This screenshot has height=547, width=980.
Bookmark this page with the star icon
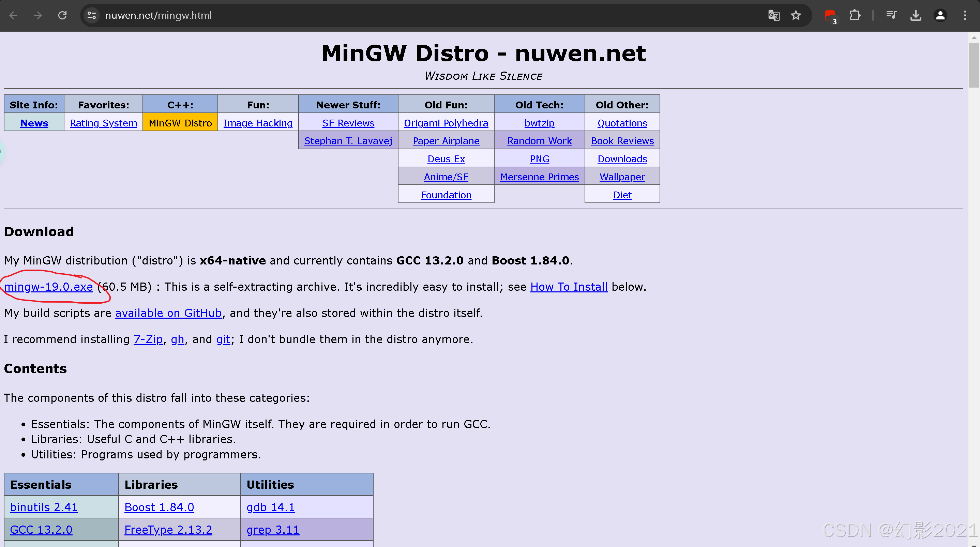click(x=796, y=16)
